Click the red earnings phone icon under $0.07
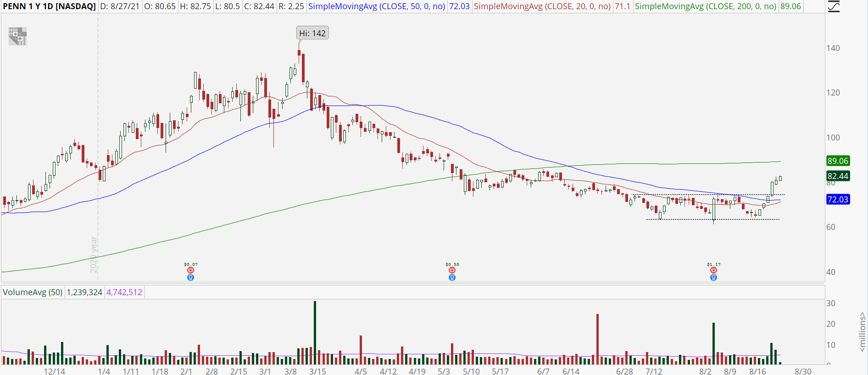868x375 pixels. click(191, 270)
